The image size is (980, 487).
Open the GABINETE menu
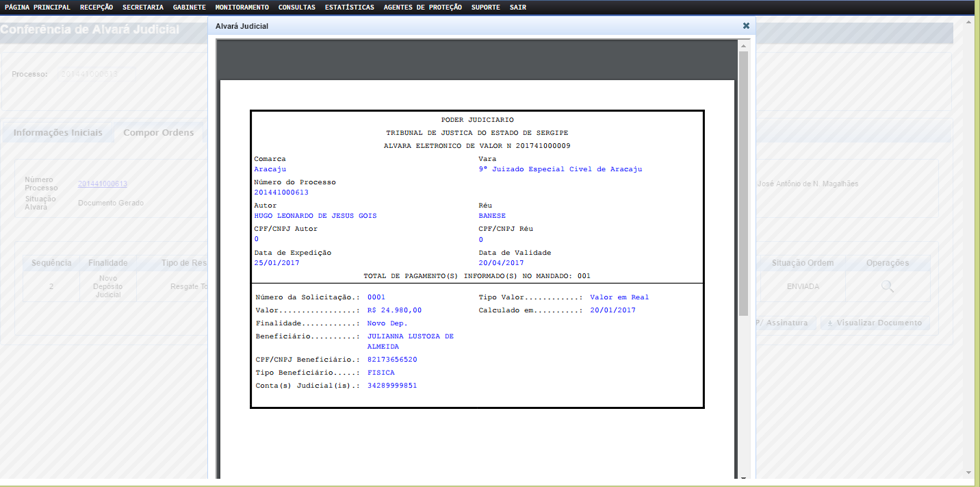[x=189, y=7]
